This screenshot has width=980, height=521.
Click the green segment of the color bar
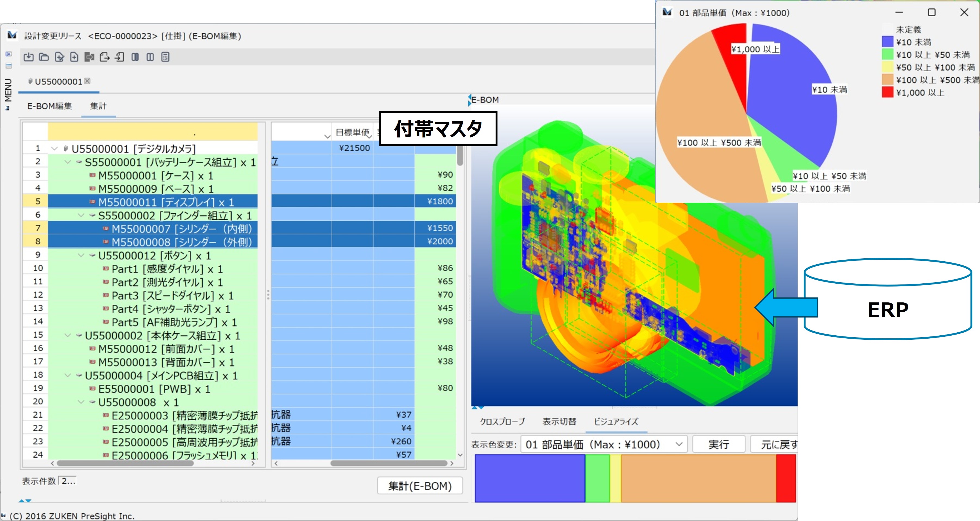click(x=597, y=478)
